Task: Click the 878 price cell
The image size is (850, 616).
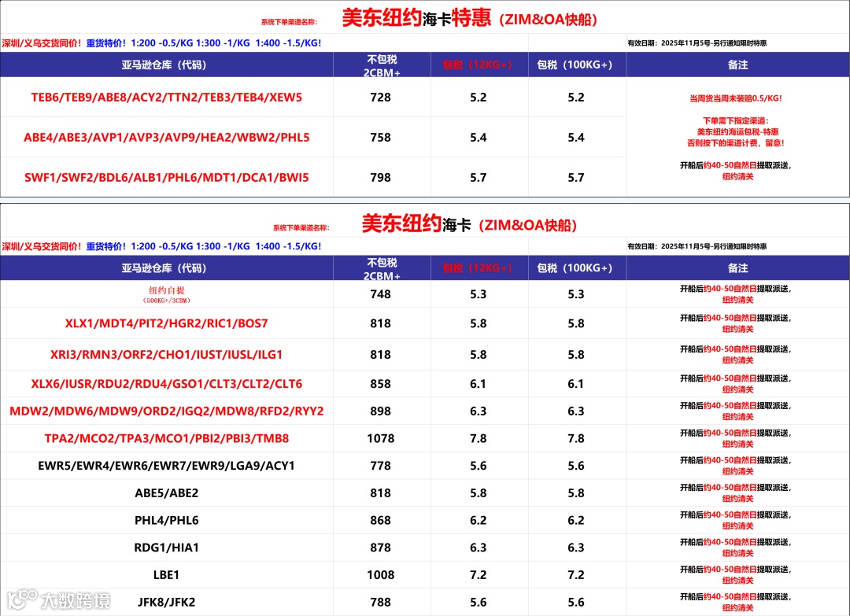Action: click(381, 548)
